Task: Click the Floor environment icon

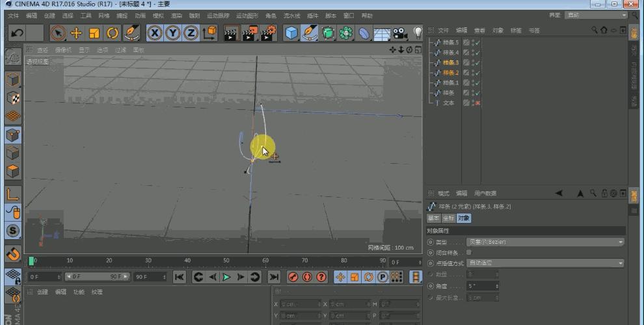Action: click(x=382, y=33)
